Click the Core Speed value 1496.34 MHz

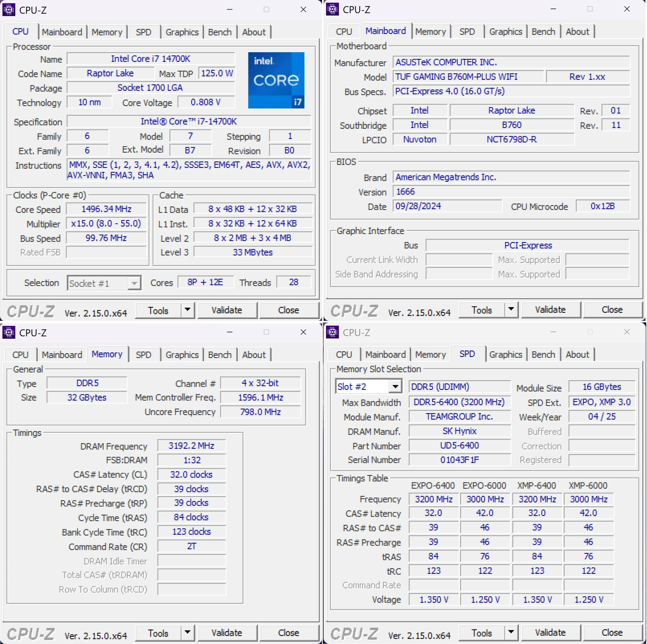(106, 209)
